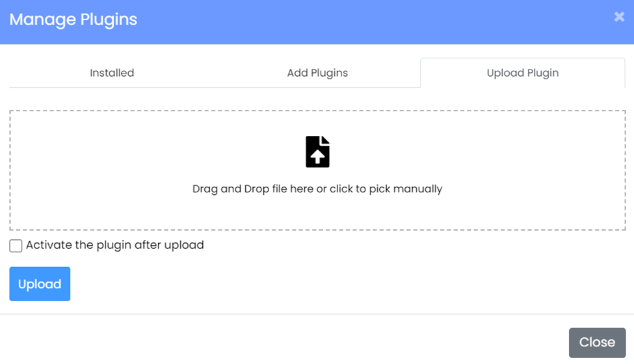The width and height of the screenshot is (634, 364).
Task: Start the plugin upload with Upload
Action: pos(40,284)
